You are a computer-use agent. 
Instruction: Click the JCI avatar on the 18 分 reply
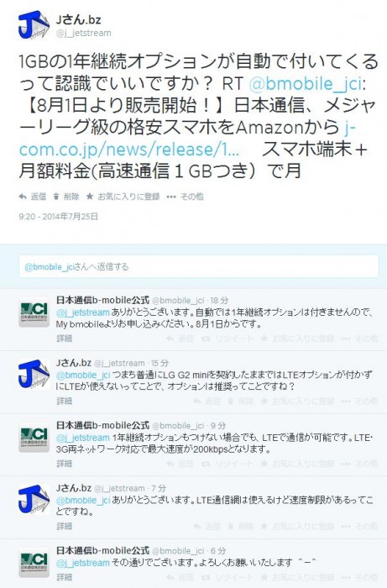click(34, 312)
